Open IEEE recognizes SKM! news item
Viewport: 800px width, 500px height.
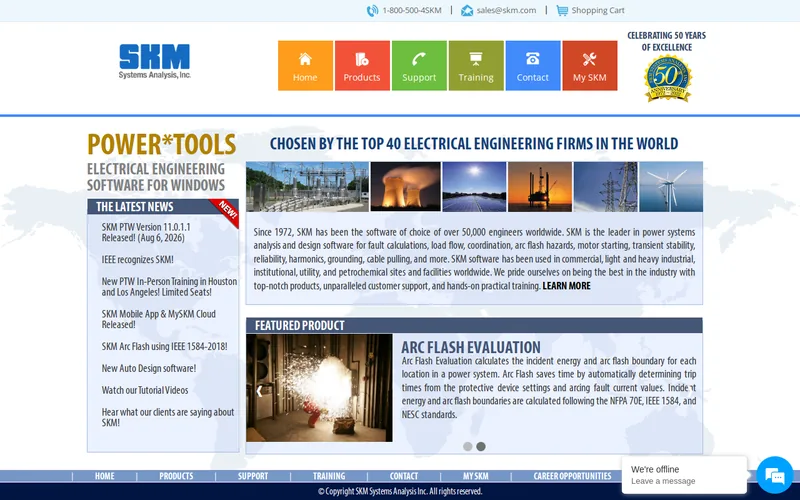(x=137, y=259)
